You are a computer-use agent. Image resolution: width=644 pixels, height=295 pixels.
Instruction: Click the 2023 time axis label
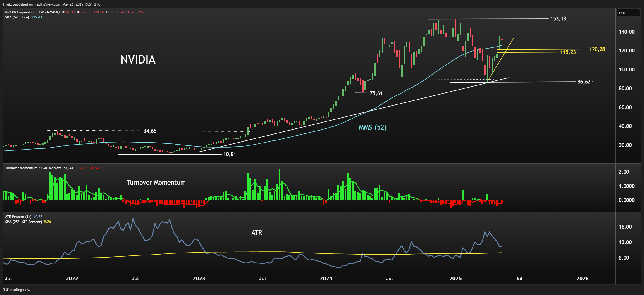point(199,279)
